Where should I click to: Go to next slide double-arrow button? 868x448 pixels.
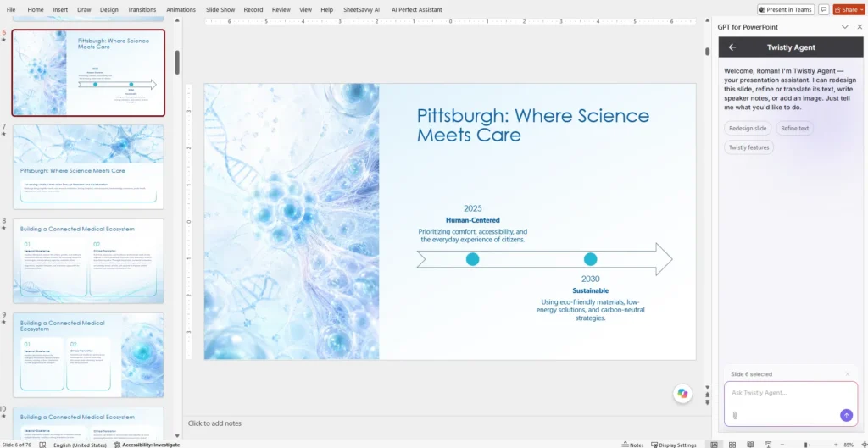coord(707,402)
